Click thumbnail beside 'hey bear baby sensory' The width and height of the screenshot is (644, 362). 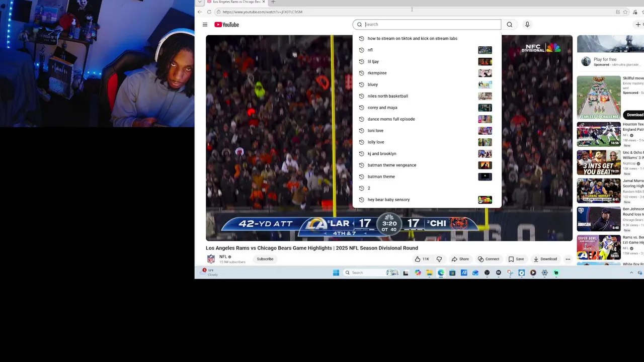point(485,200)
